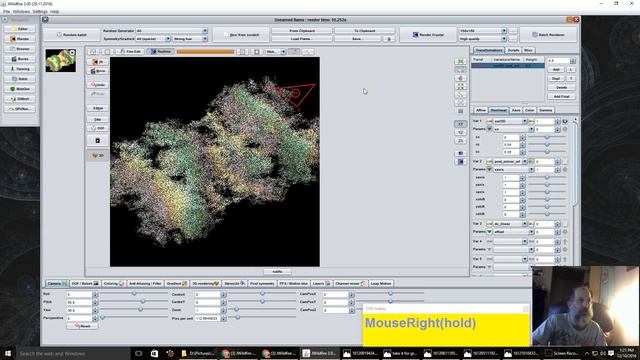Open the Var 4 empty variation dropdown
The height and width of the screenshot is (360, 640).
(510, 242)
